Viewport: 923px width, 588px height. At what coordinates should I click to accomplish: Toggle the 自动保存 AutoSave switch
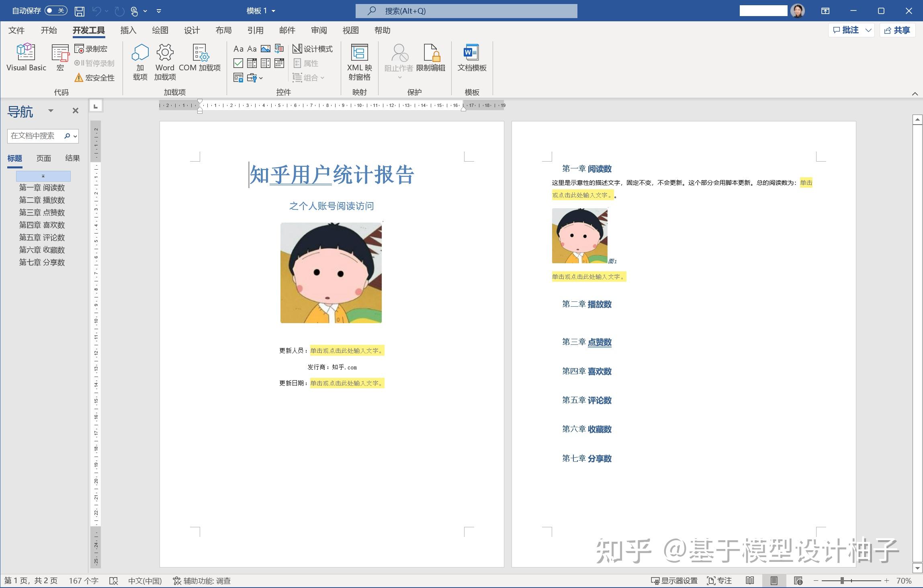point(56,10)
